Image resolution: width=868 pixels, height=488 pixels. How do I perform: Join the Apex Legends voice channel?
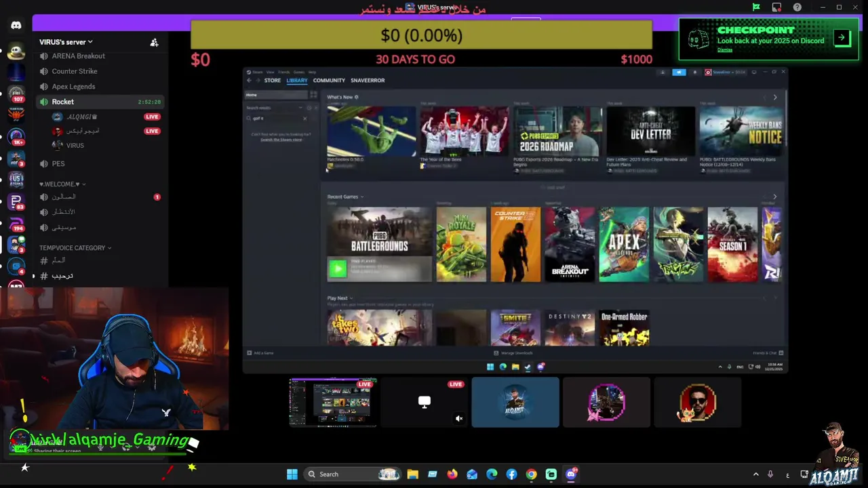coord(100,87)
